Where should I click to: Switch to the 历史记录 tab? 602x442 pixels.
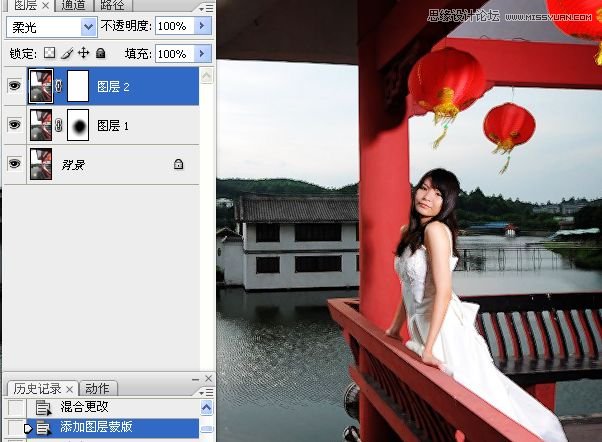[x=38, y=389]
